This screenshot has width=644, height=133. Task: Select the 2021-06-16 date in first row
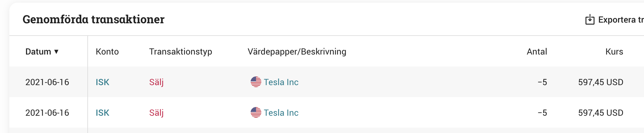47,82
